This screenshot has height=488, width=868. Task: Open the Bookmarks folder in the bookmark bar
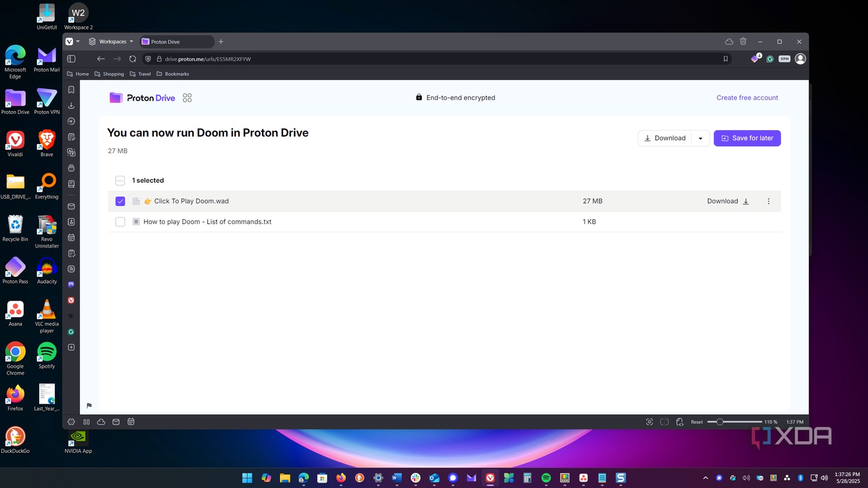[x=172, y=74]
